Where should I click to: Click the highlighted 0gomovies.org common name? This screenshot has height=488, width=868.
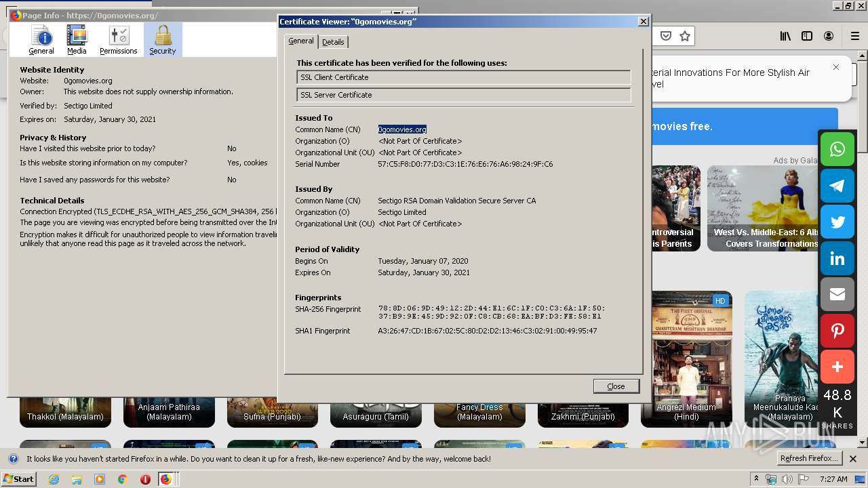coord(402,129)
